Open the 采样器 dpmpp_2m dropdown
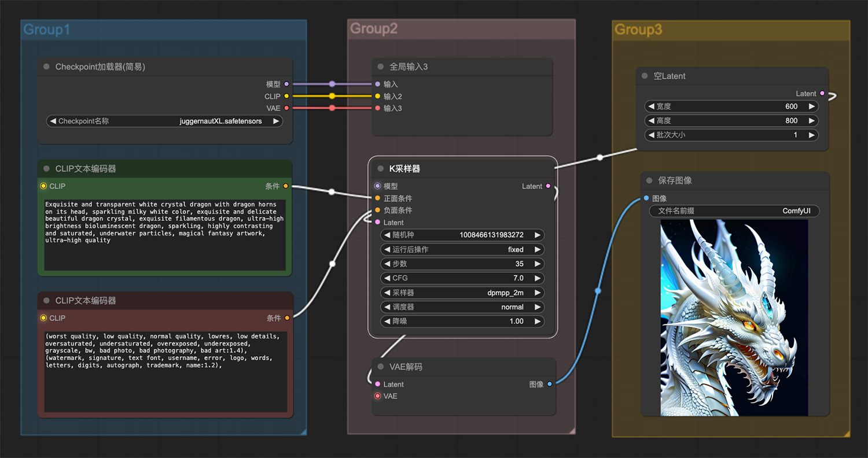 click(462, 293)
